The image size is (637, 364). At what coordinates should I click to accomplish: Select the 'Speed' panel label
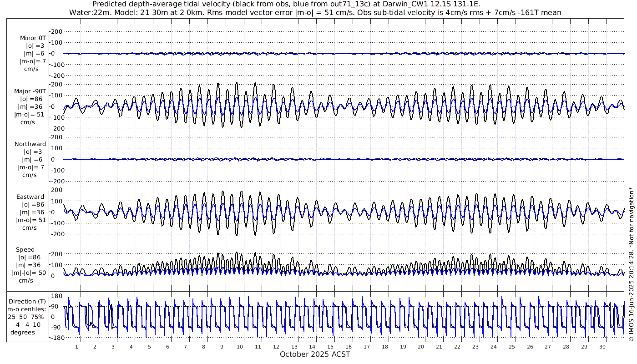[25, 250]
